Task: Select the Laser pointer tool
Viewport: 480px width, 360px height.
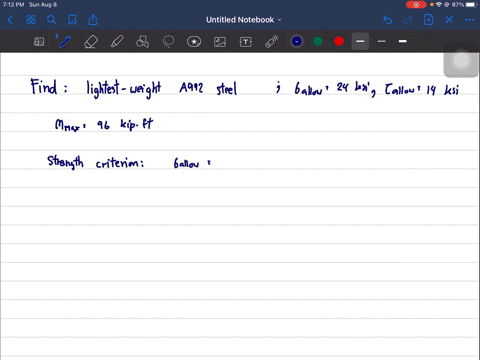Action: 271,42
